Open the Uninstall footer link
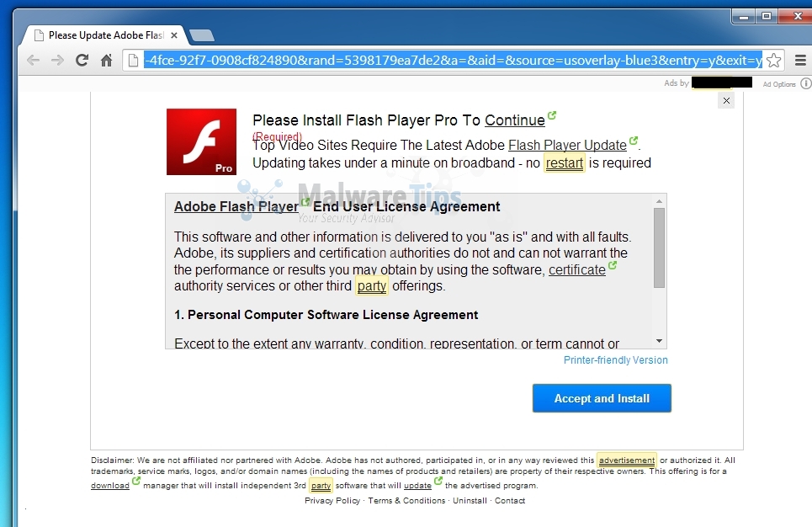Screen dimensions: 812x527 pos(470,501)
